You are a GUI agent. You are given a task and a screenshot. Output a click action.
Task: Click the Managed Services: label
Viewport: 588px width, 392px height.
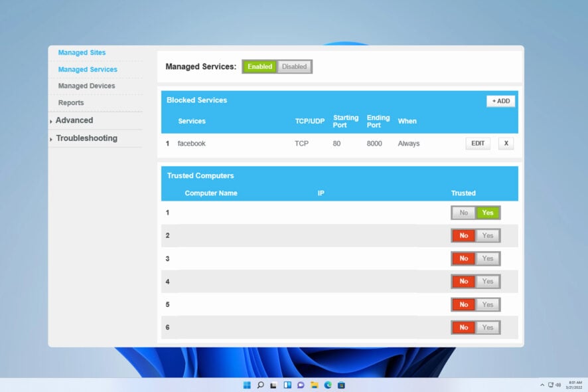(201, 67)
